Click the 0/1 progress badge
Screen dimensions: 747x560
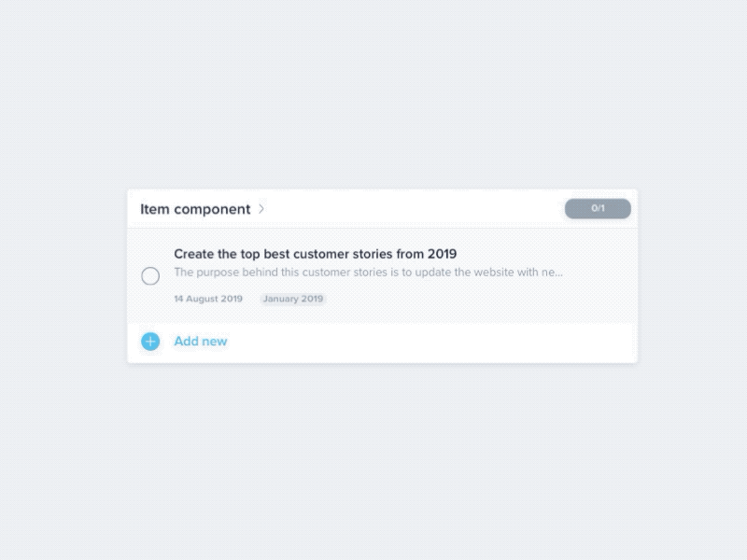(x=597, y=208)
